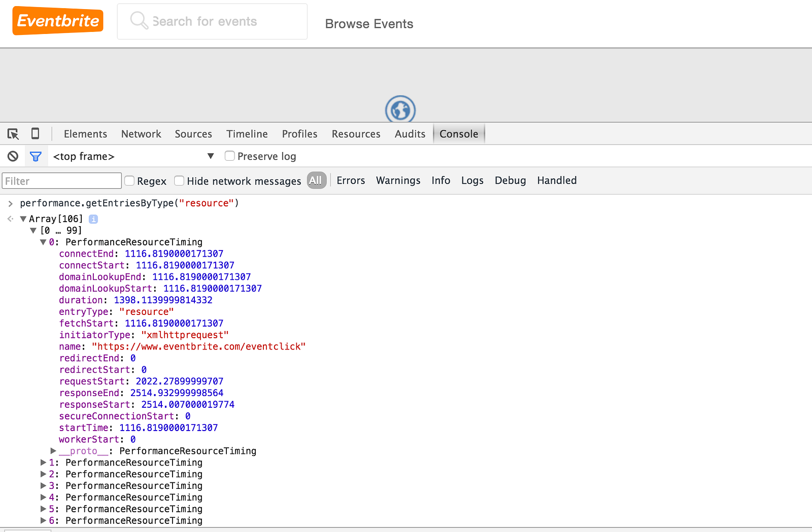
Task: Click the redirectEnd property row
Action: tap(97, 359)
